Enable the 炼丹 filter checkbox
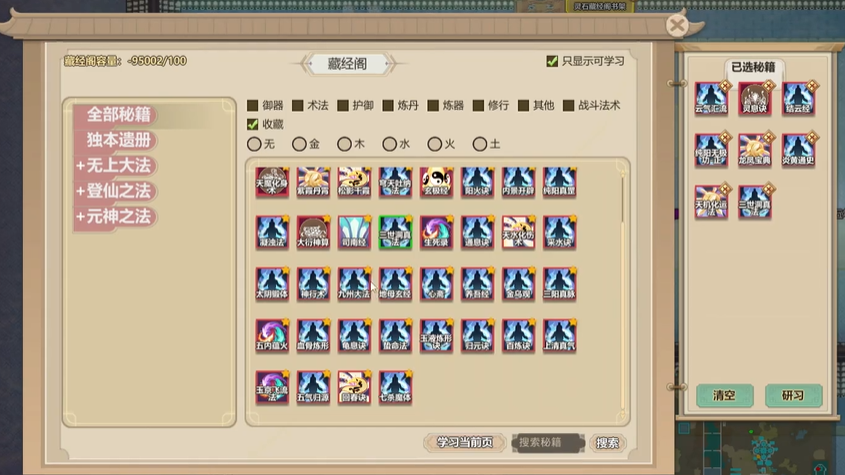 point(388,106)
